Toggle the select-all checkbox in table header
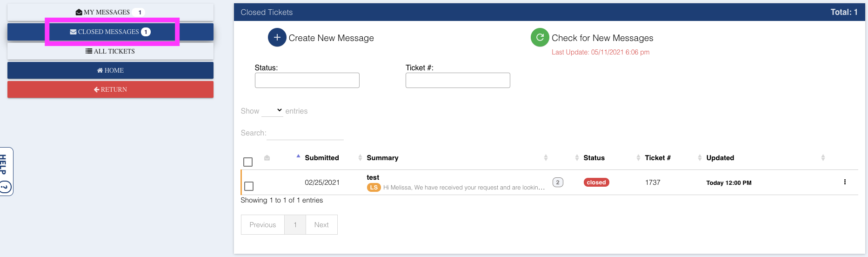Viewport: 868px width, 257px height. click(248, 162)
